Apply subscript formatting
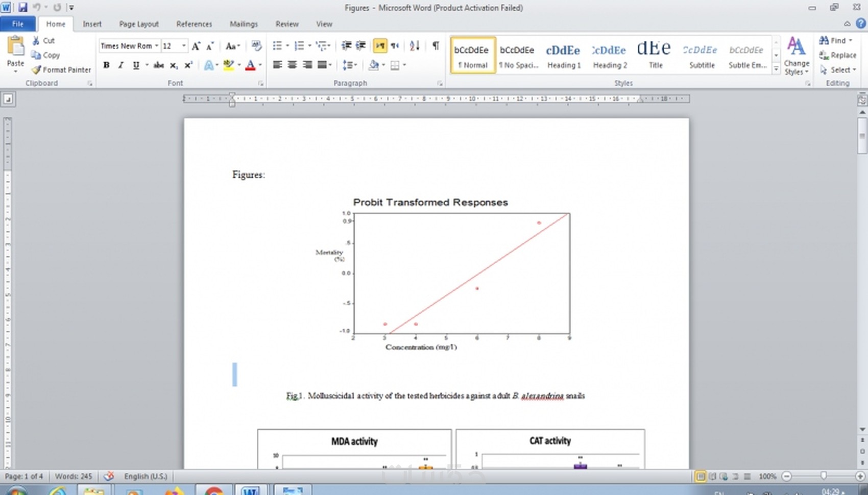Screen dimensions: 868x495 pos(173,65)
